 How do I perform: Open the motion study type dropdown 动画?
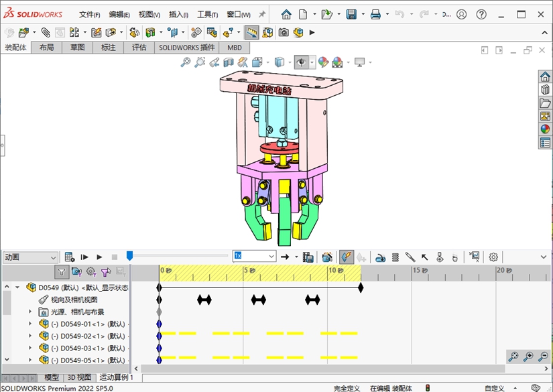coord(31,257)
